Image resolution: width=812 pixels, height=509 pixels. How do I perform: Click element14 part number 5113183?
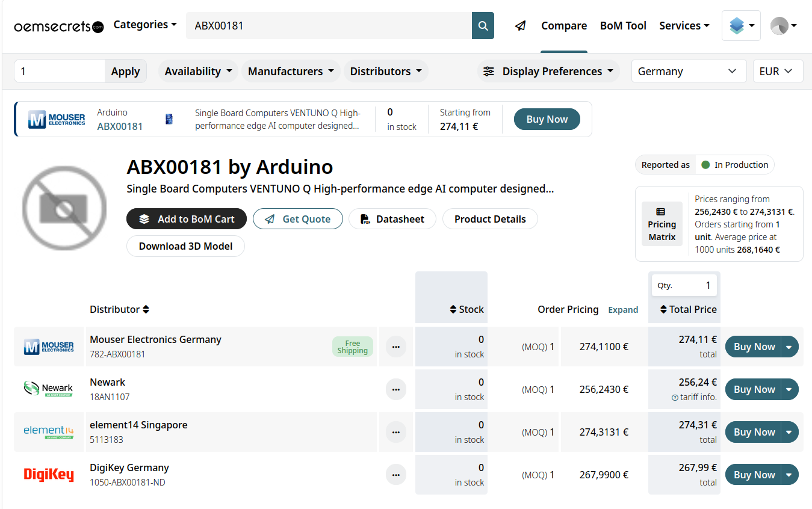tap(107, 440)
